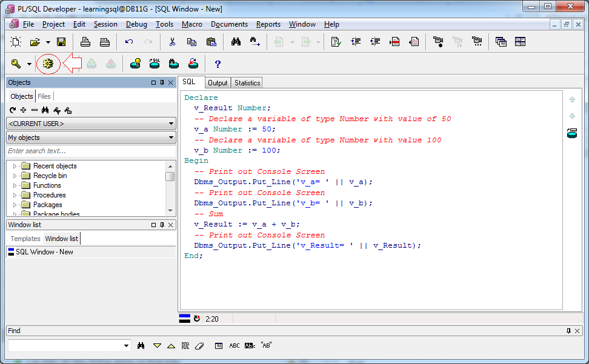Pin the Window list panel
The width and height of the screenshot is (589, 364).
tap(162, 225)
